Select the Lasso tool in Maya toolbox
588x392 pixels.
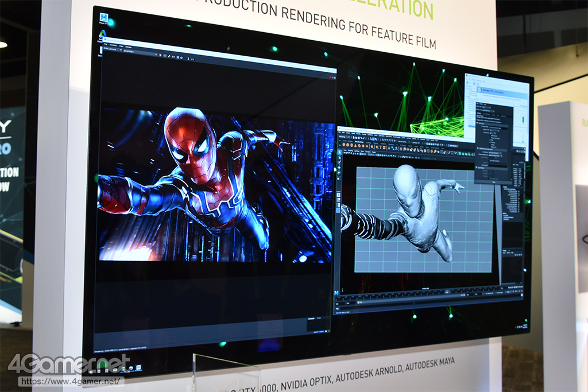click(339, 157)
